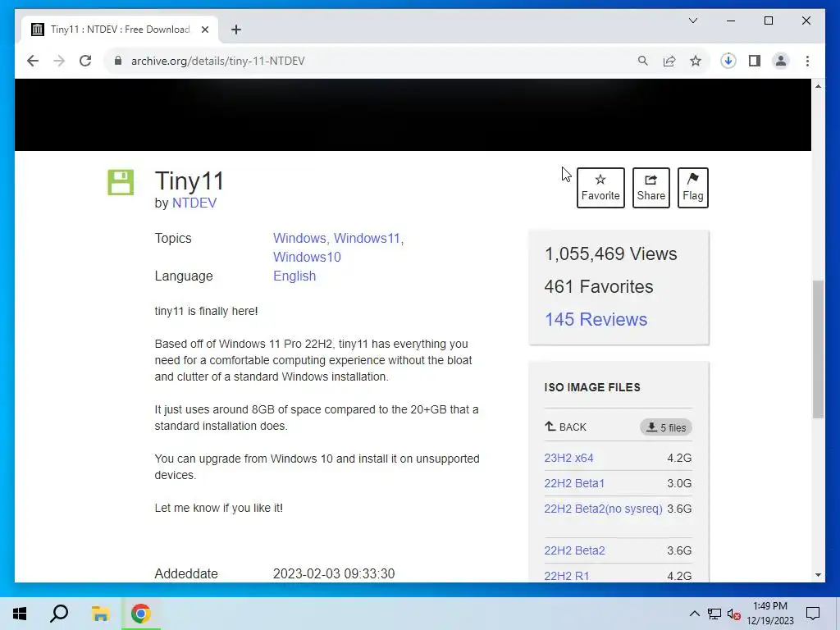Download 22H2 Beta2(no sysreq) ISO
840x630 pixels.
click(x=603, y=509)
